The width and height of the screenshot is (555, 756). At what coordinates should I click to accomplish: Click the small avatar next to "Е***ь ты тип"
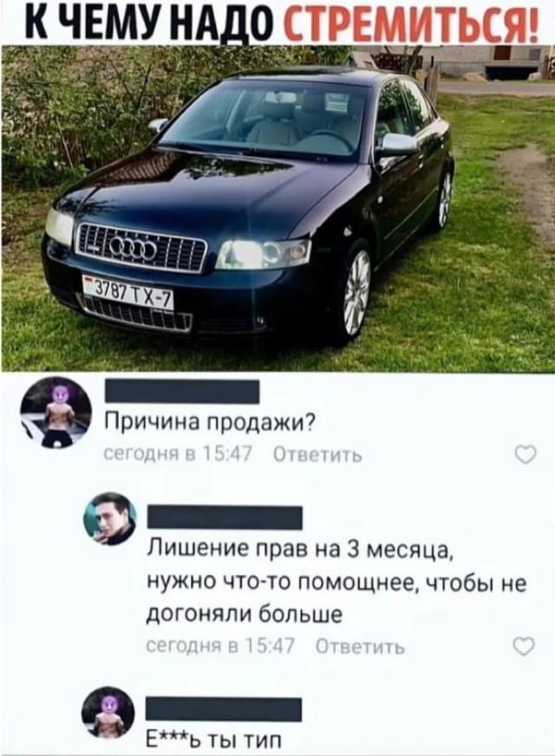108,713
